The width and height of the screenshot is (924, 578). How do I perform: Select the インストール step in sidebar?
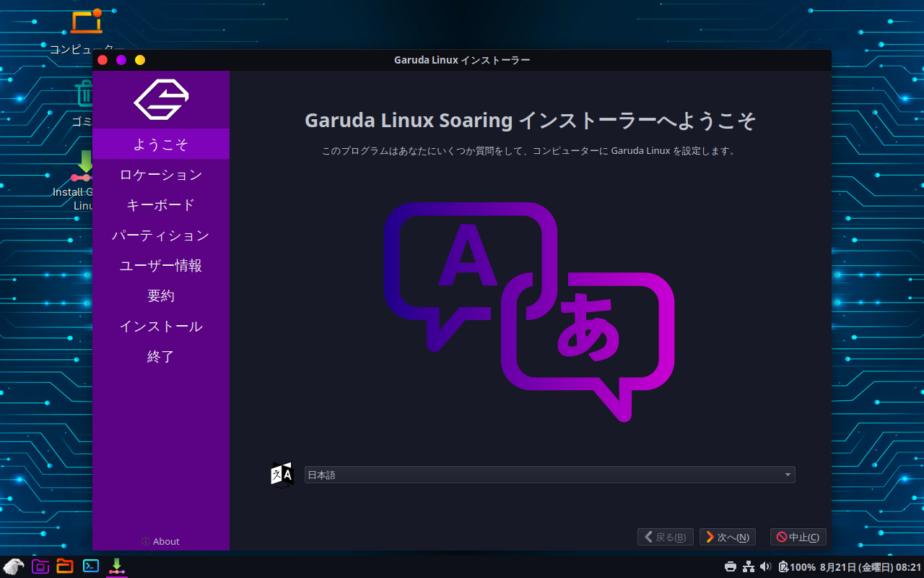point(161,326)
